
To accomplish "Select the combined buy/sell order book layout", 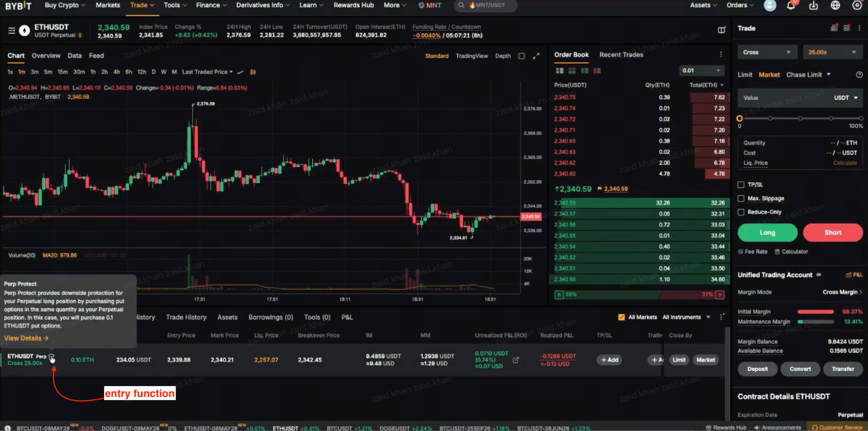I will pos(559,71).
